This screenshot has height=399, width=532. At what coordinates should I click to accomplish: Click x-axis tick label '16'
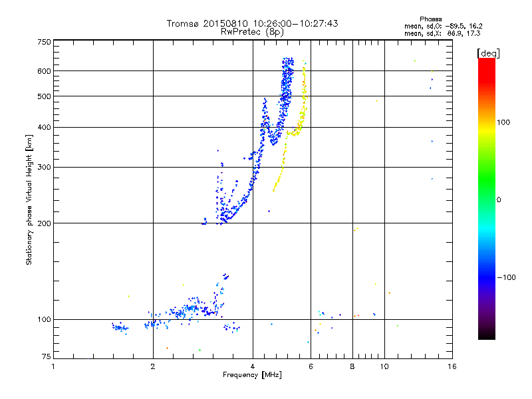tap(452, 366)
